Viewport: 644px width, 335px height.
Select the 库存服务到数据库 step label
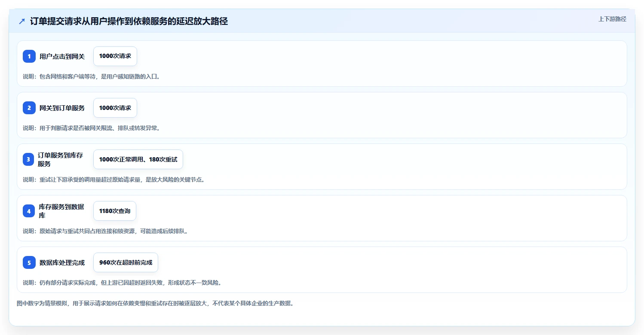pos(61,211)
